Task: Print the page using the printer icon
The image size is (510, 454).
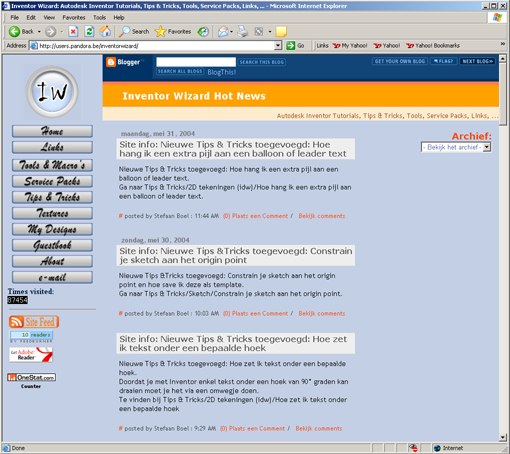Action: (x=243, y=32)
